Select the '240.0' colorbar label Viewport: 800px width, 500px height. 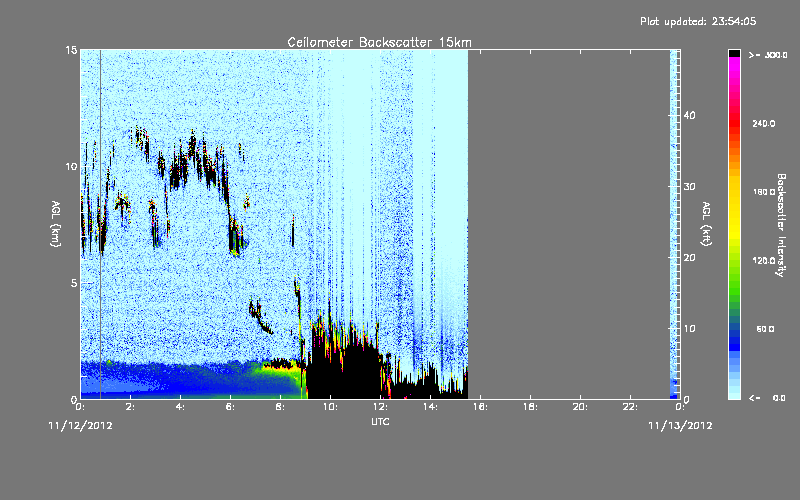pyautogui.click(x=764, y=124)
